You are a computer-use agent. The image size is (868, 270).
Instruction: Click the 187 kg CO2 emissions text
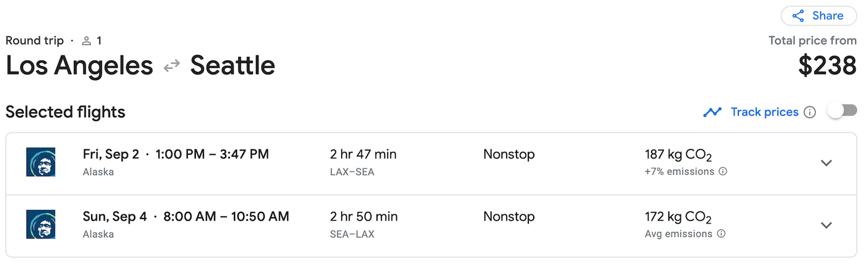tap(678, 155)
